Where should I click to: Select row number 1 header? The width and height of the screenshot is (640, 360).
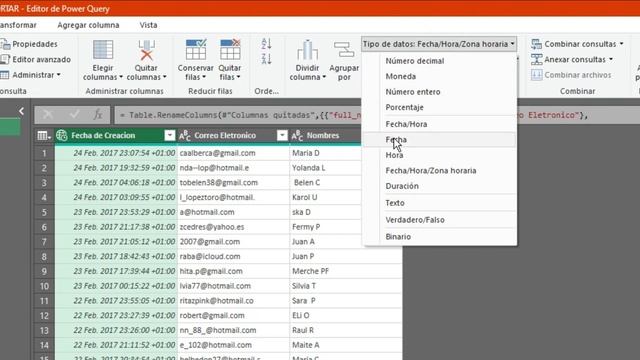[44, 153]
